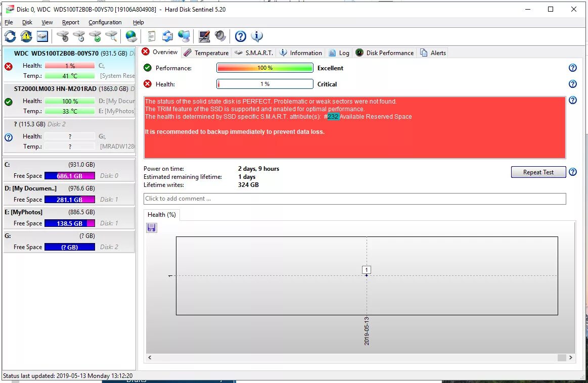
Task: Switch to the Overview tab
Action: [x=160, y=52]
